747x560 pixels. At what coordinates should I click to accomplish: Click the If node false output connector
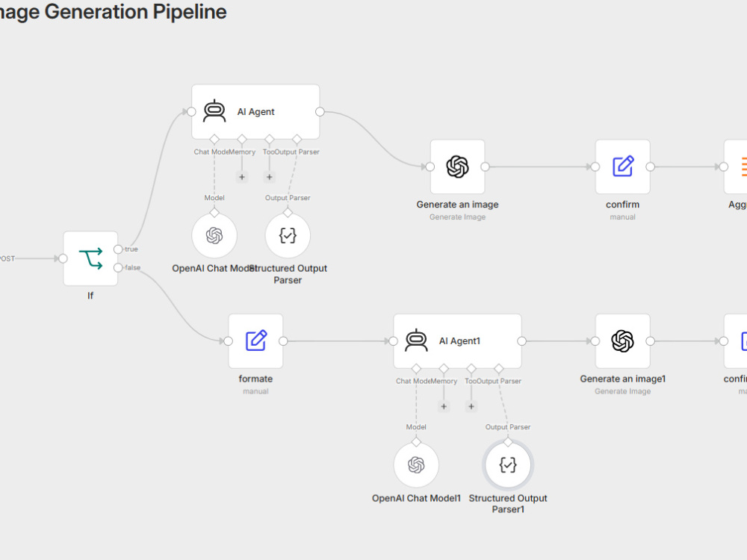[x=118, y=267]
